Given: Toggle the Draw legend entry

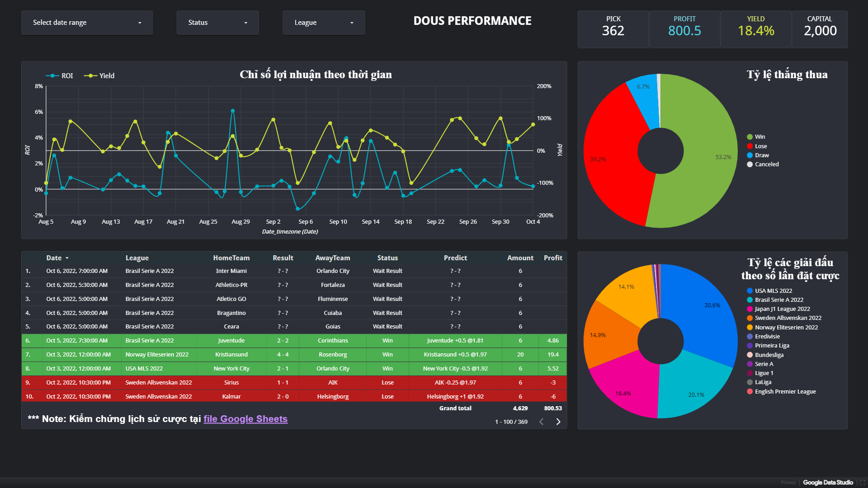Looking at the screenshot, I should pos(761,155).
